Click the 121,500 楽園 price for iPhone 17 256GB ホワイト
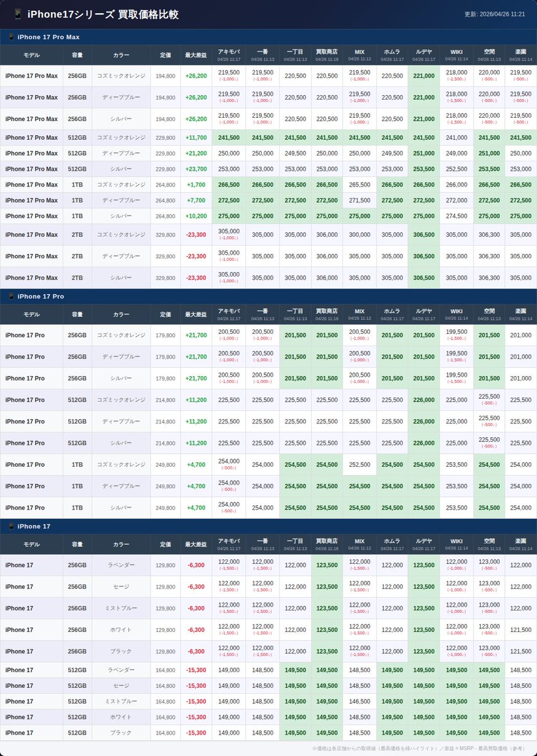The width and height of the screenshot is (537, 756). (x=521, y=630)
